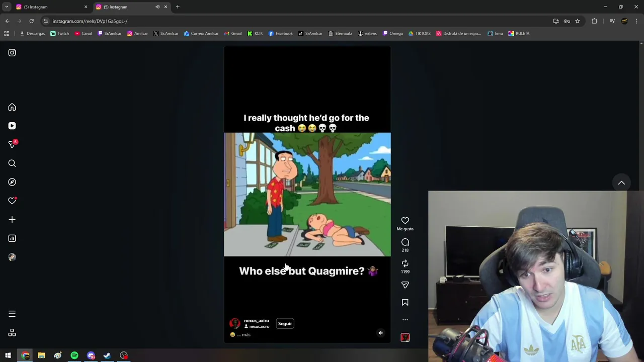
Task: Follow nexus_axiro with the Seguir button
Action: point(285,324)
